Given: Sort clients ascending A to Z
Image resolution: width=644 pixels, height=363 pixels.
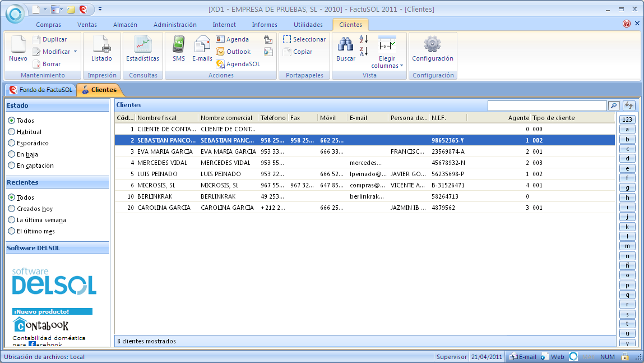Looking at the screenshot, I should coord(363,39).
